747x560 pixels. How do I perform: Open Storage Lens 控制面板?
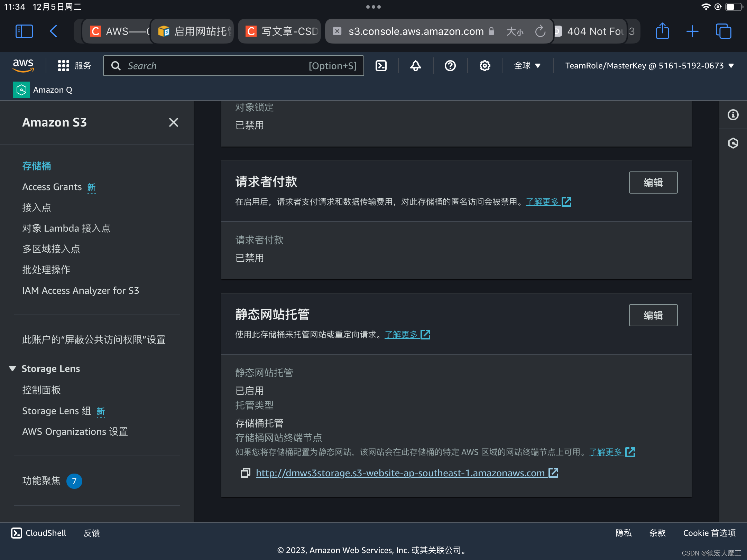coord(41,390)
